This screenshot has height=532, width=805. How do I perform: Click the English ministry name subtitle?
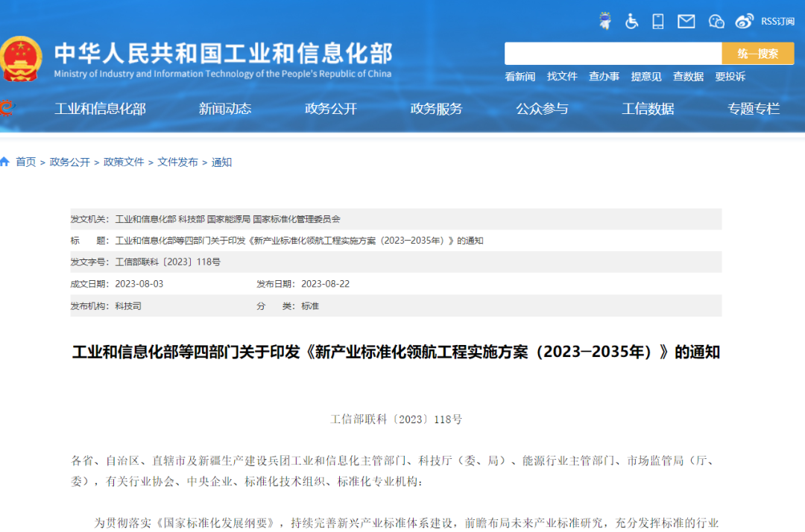(x=223, y=74)
